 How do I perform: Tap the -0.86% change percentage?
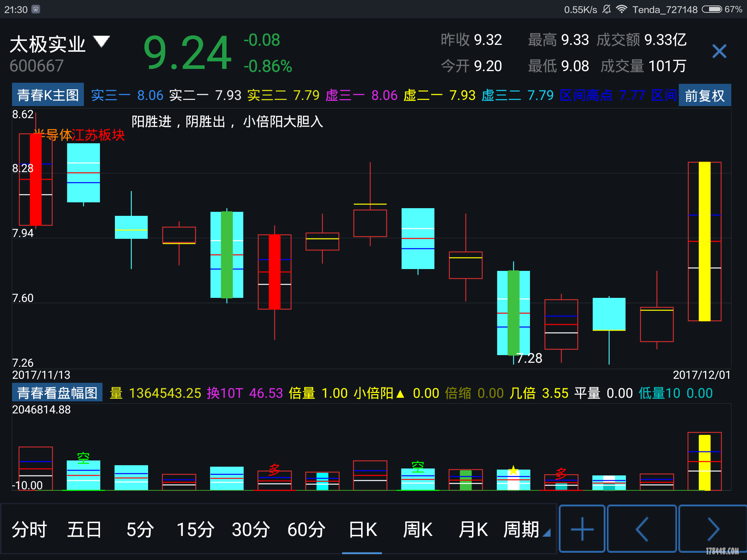tap(268, 66)
